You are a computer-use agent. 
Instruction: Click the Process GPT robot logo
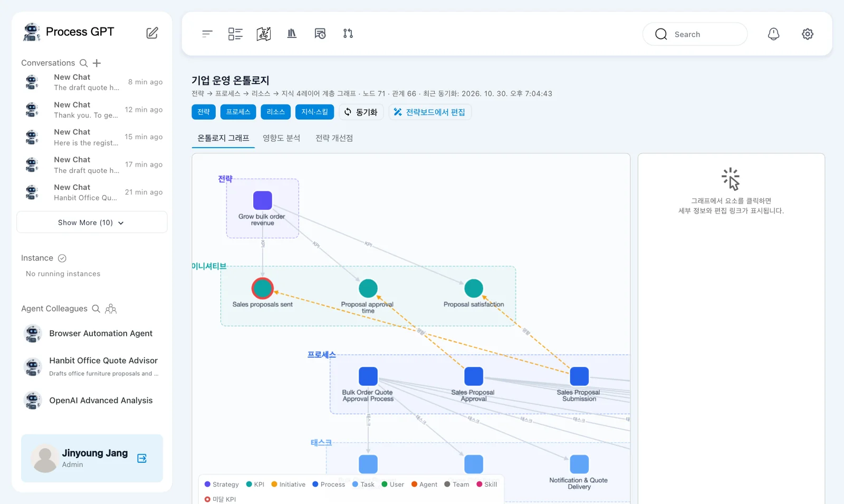[x=32, y=32]
